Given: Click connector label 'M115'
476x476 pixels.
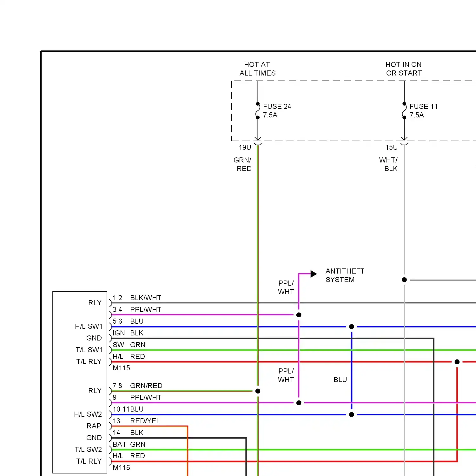Looking at the screenshot, I should 121,368.
